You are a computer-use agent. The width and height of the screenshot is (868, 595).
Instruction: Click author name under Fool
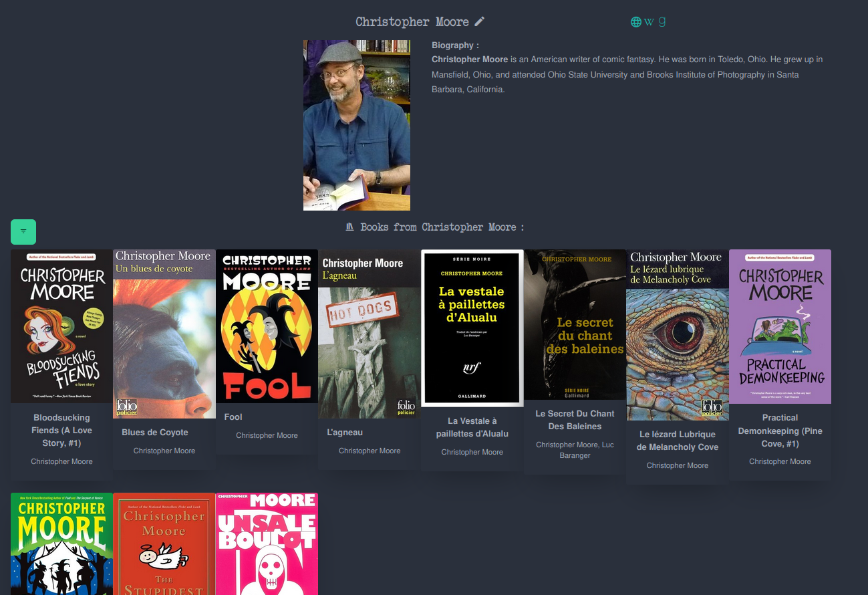click(x=267, y=435)
